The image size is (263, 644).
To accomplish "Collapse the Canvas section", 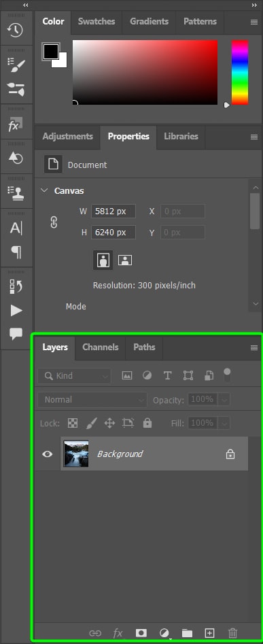I will 44,190.
